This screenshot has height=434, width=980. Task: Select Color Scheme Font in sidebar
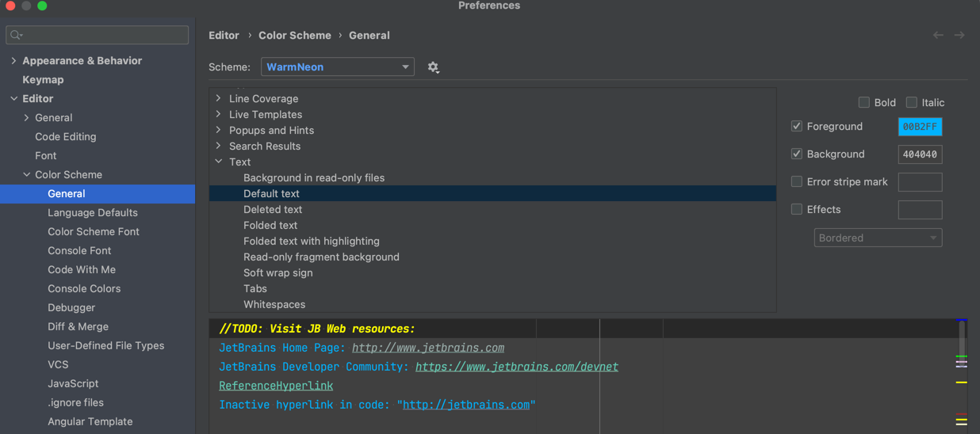pyautogui.click(x=94, y=231)
